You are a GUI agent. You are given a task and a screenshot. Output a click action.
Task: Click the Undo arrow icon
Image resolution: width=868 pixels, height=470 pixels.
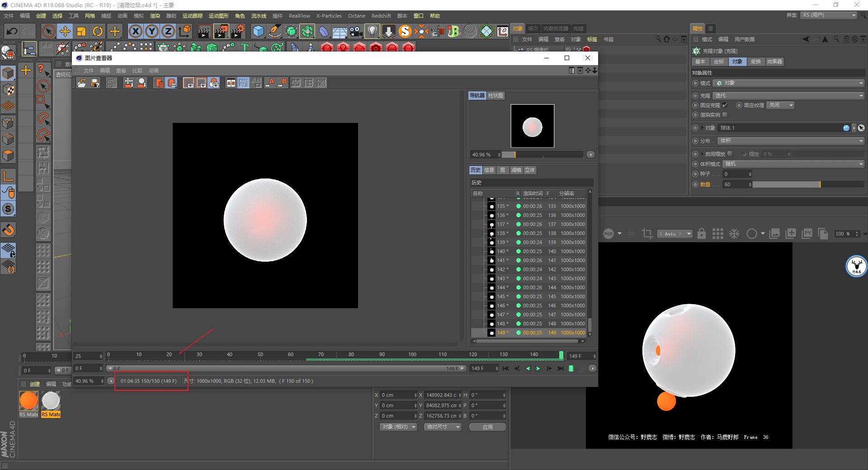pos(12,31)
